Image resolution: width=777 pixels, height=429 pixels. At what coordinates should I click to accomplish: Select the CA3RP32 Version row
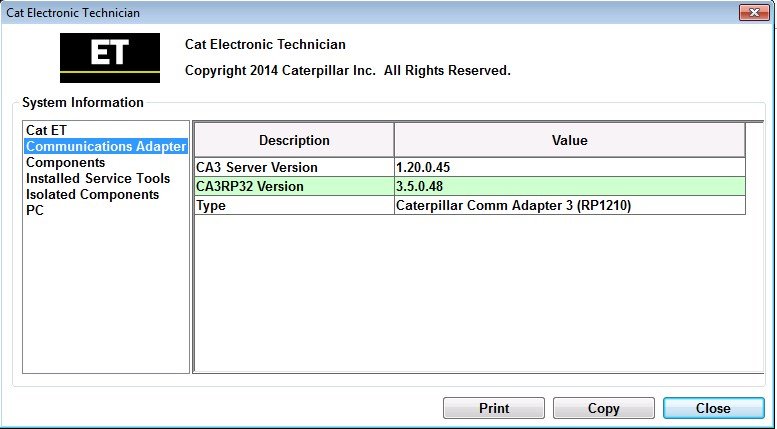470,186
